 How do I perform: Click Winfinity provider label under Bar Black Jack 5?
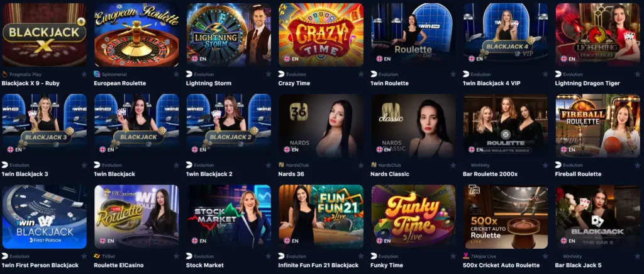572,256
